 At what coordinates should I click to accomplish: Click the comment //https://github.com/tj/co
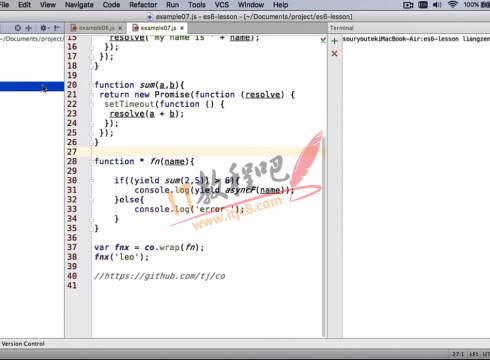coord(160,276)
